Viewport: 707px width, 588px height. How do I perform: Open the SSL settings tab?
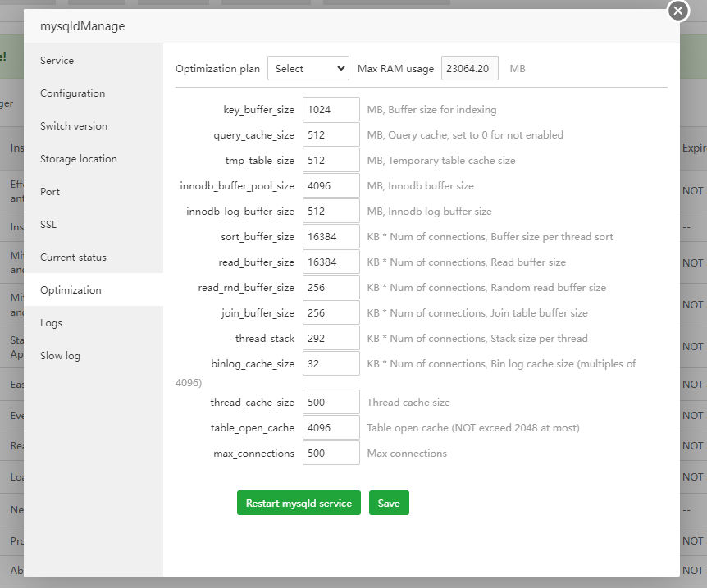tap(48, 225)
